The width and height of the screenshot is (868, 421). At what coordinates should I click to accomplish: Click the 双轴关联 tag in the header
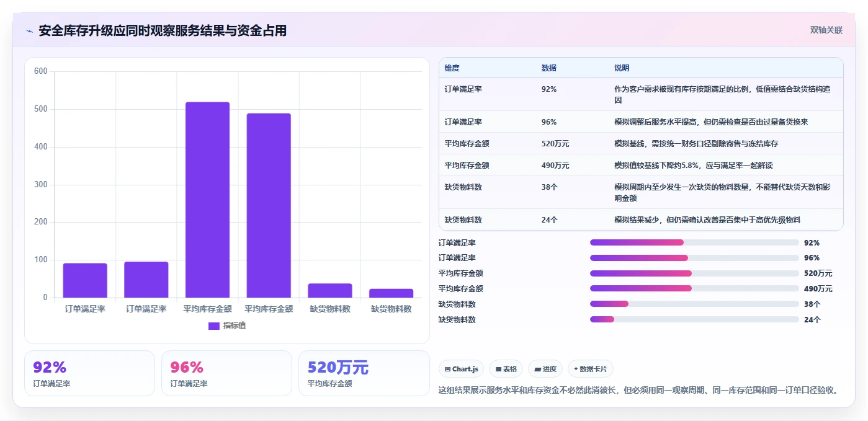[x=826, y=30]
